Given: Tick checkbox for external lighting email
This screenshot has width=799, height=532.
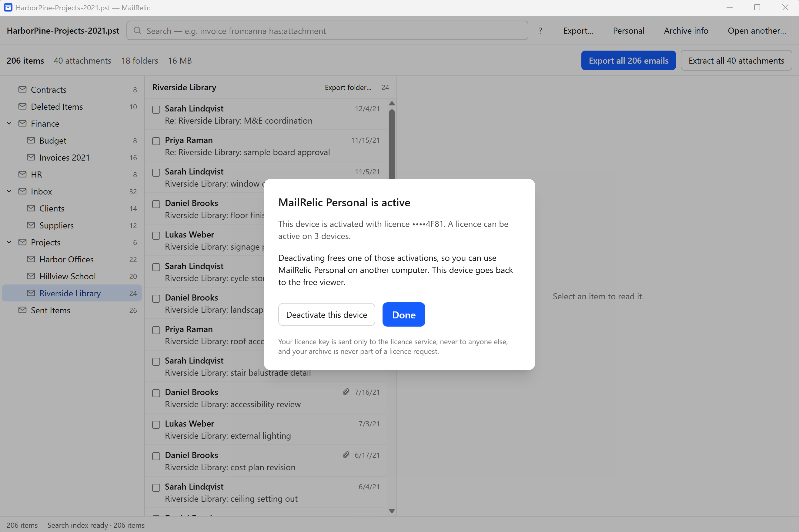Looking at the screenshot, I should point(156,425).
